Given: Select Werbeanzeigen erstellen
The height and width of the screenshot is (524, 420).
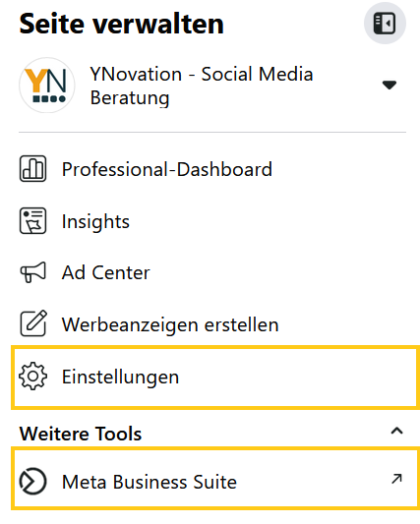Looking at the screenshot, I should pos(212,324).
